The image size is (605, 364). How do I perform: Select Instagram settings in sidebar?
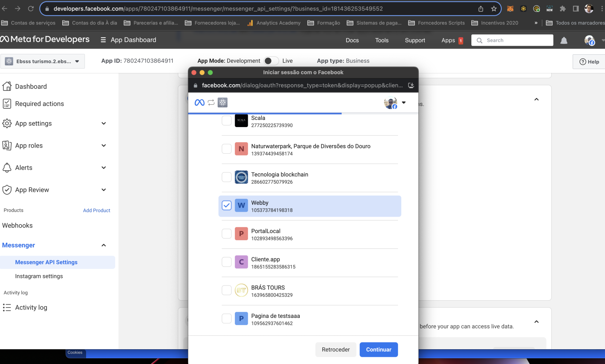click(39, 276)
